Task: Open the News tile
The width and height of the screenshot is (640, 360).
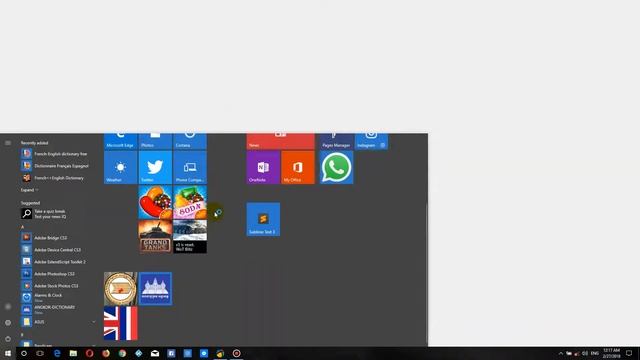Action: coord(280,141)
